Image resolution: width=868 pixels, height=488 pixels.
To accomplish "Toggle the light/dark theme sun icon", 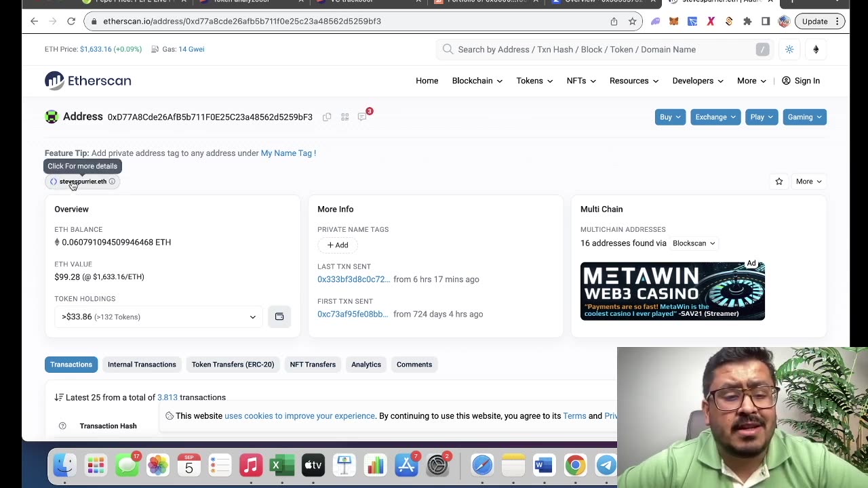I will tap(789, 49).
